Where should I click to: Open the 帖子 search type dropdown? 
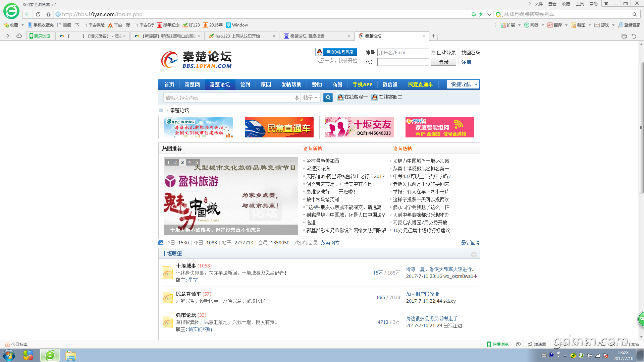pos(310,98)
